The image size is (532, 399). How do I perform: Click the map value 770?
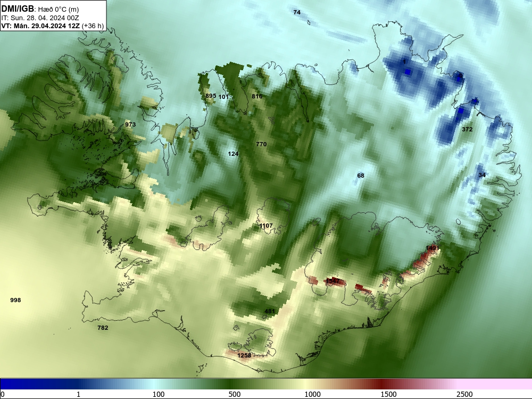(x=261, y=144)
